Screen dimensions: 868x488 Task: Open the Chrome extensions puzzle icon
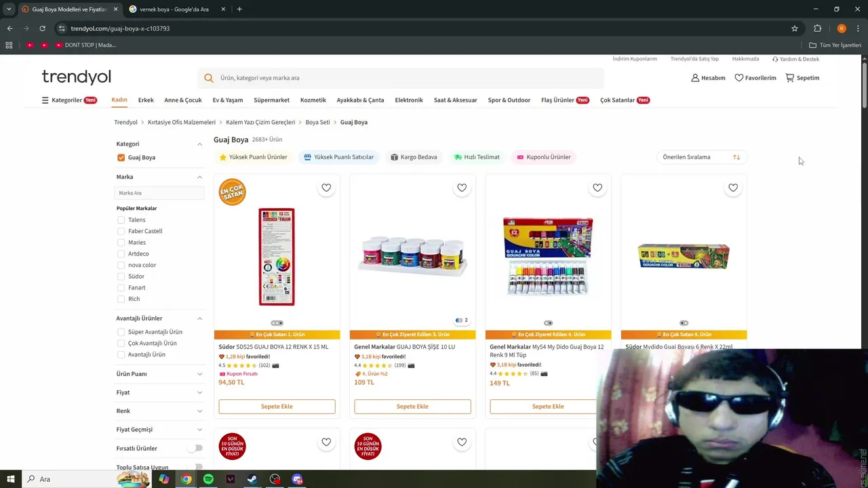817,28
